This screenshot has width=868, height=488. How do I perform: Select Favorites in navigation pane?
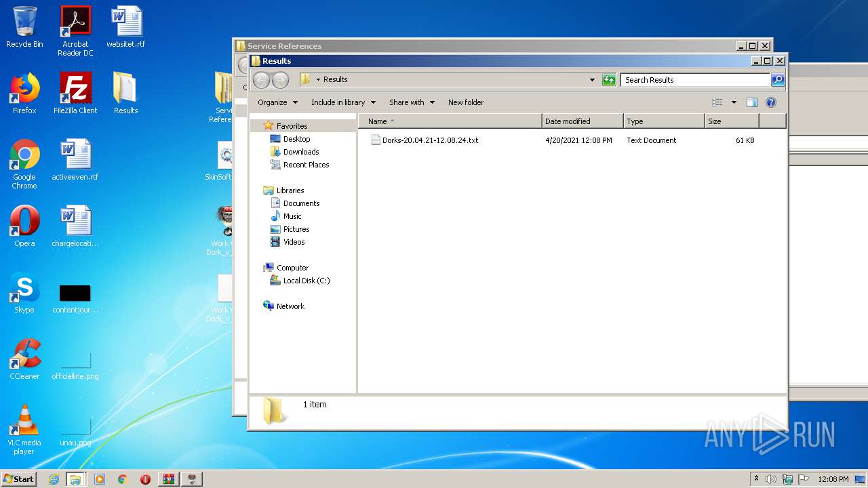point(292,126)
